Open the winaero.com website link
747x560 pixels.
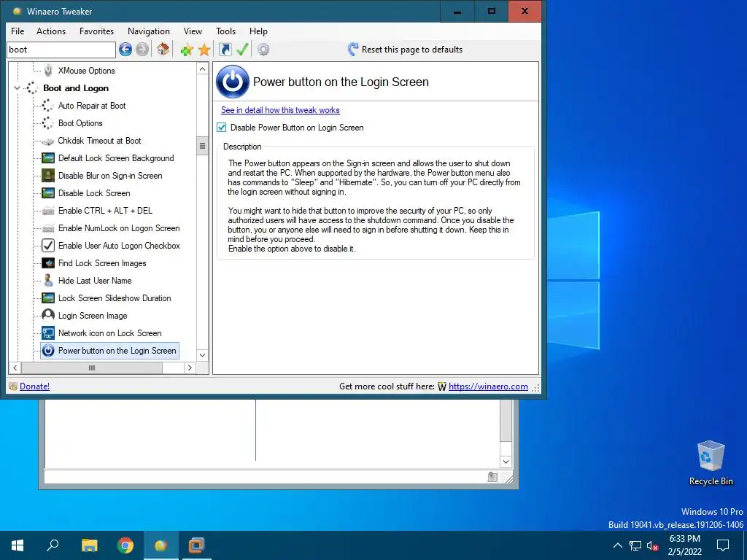click(488, 386)
